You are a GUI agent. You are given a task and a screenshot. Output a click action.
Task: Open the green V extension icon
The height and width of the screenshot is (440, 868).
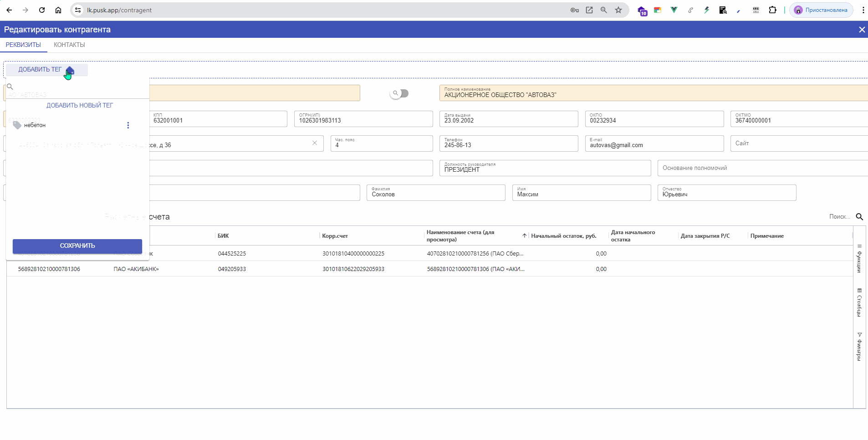(674, 10)
